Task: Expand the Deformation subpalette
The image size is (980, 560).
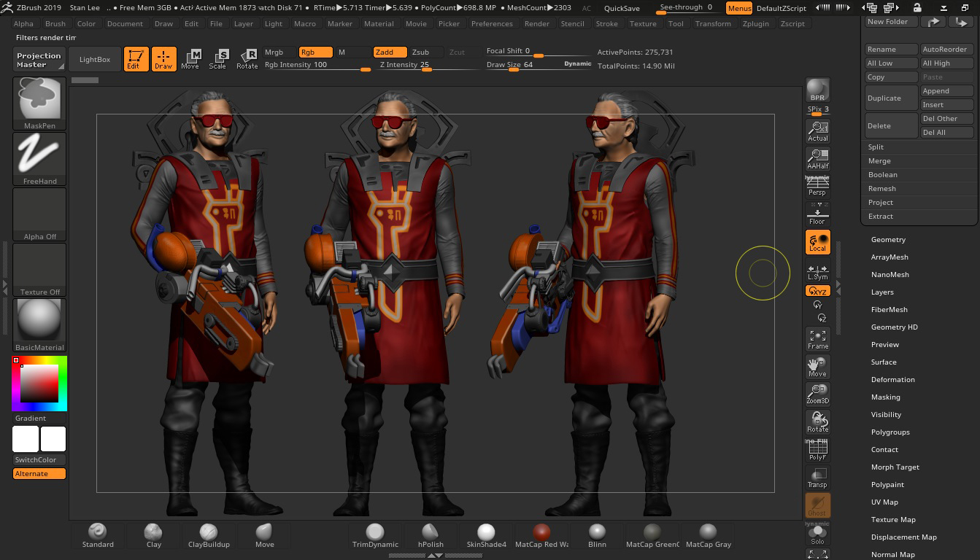Action: (892, 379)
